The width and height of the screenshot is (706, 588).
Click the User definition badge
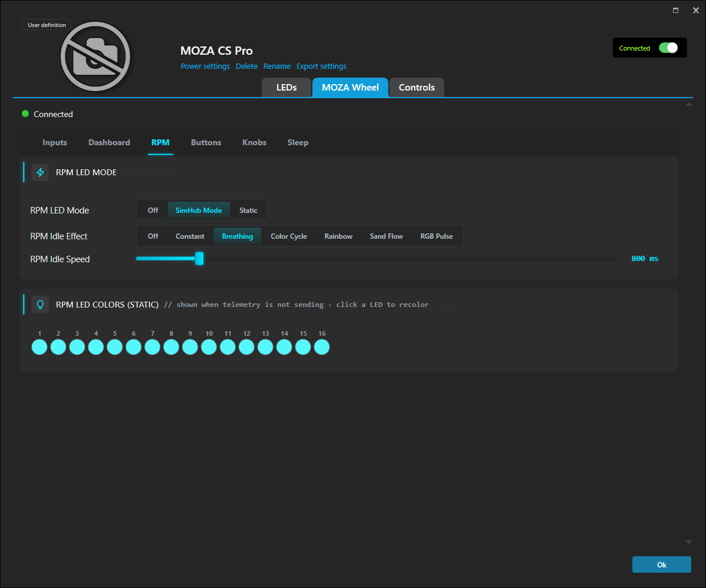(x=47, y=25)
